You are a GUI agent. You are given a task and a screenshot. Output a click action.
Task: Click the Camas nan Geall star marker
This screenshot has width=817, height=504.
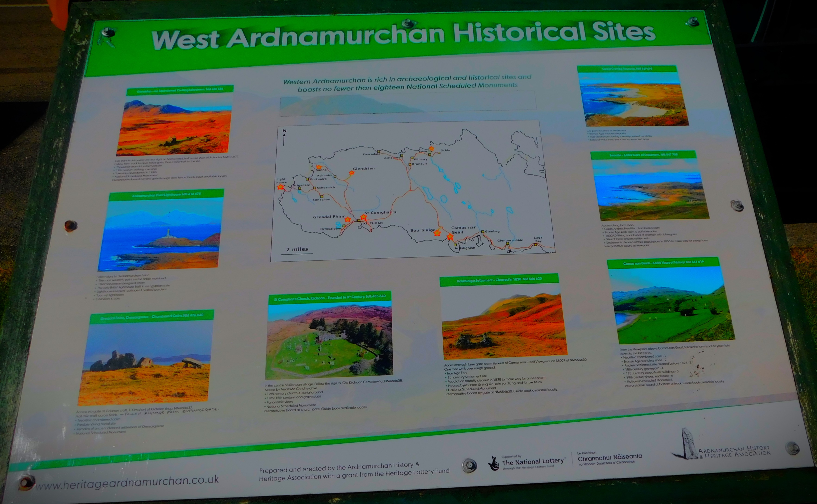point(450,237)
